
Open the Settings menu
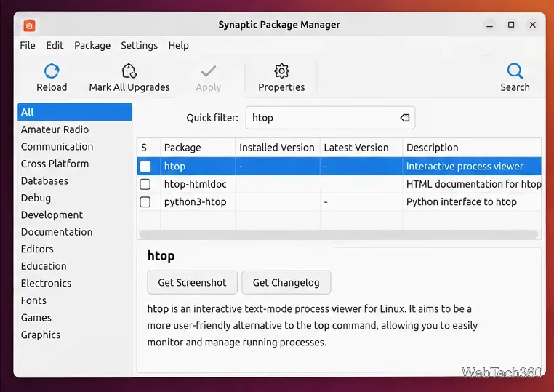[139, 46]
